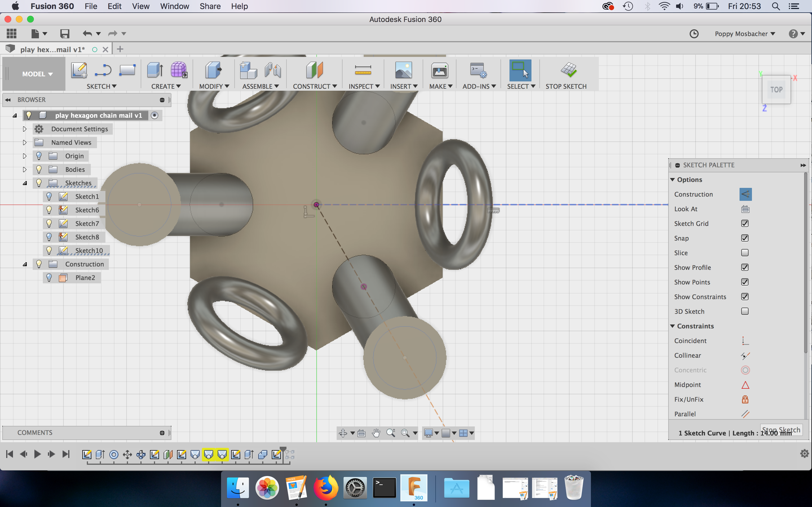Open the CONSTRUCT menu
The height and width of the screenshot is (507, 812).
314,86
